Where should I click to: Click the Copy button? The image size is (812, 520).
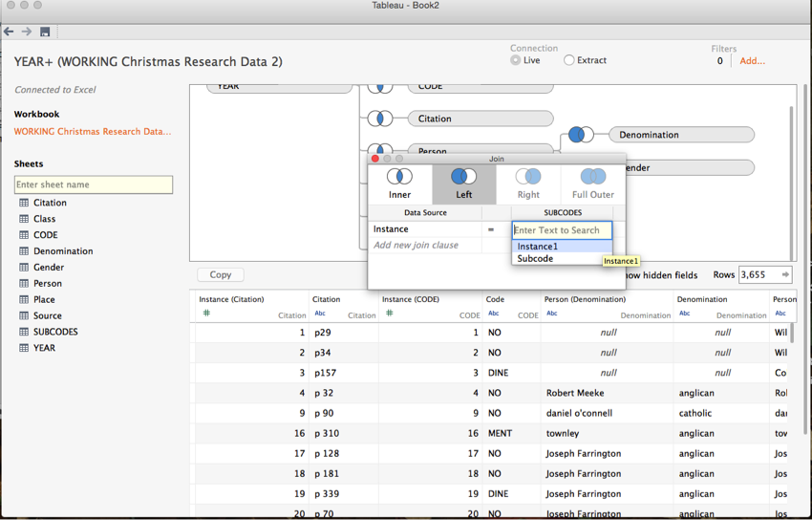click(220, 274)
